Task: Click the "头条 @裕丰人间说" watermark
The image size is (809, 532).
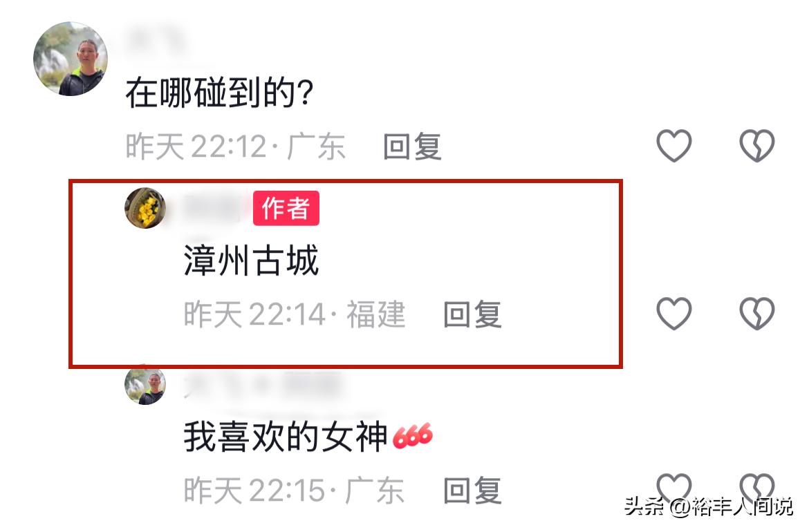Action: pyautogui.click(x=708, y=506)
